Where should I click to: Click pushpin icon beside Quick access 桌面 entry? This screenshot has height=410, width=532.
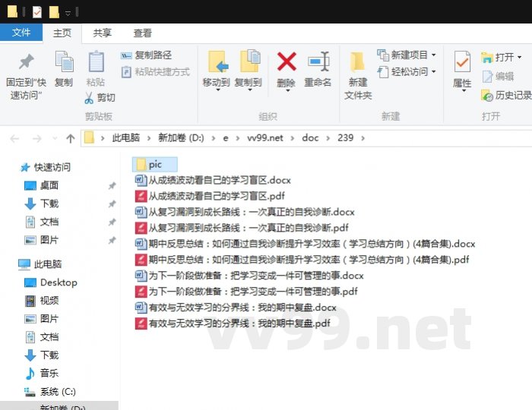pyautogui.click(x=112, y=186)
